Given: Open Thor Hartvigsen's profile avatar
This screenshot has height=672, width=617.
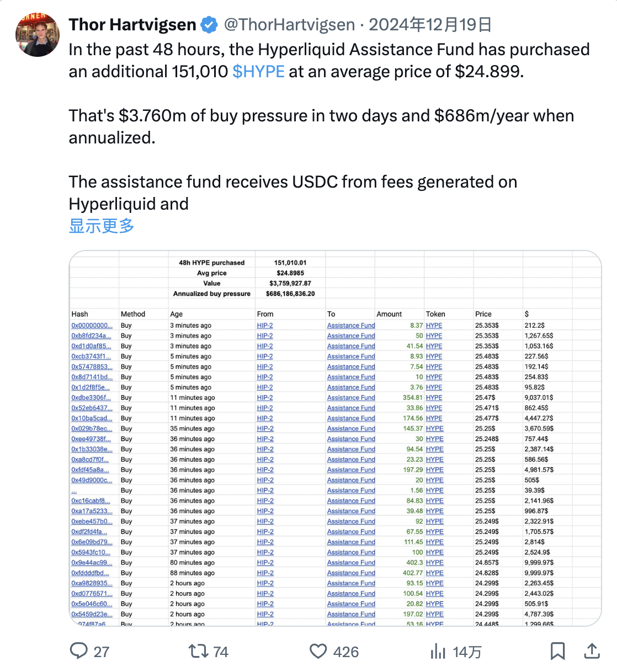Looking at the screenshot, I should click(38, 35).
